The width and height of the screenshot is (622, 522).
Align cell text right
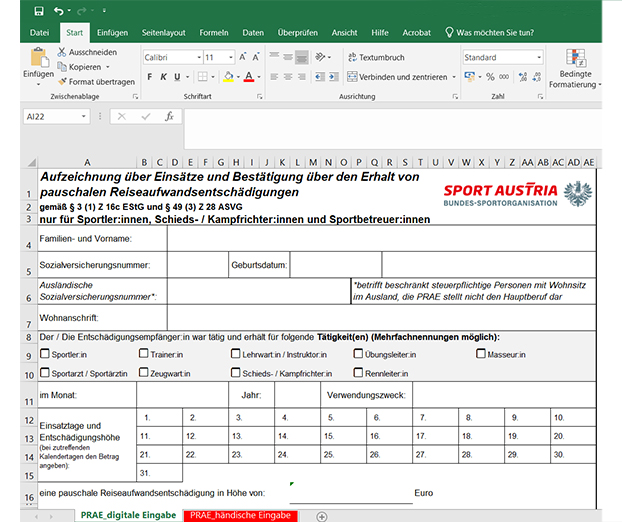(x=302, y=77)
